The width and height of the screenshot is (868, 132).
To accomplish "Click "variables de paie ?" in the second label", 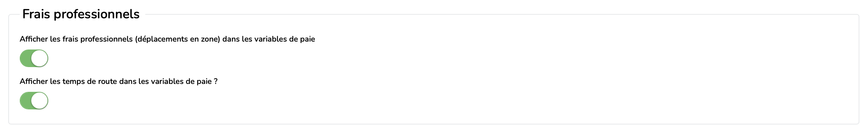I will 184,81.
